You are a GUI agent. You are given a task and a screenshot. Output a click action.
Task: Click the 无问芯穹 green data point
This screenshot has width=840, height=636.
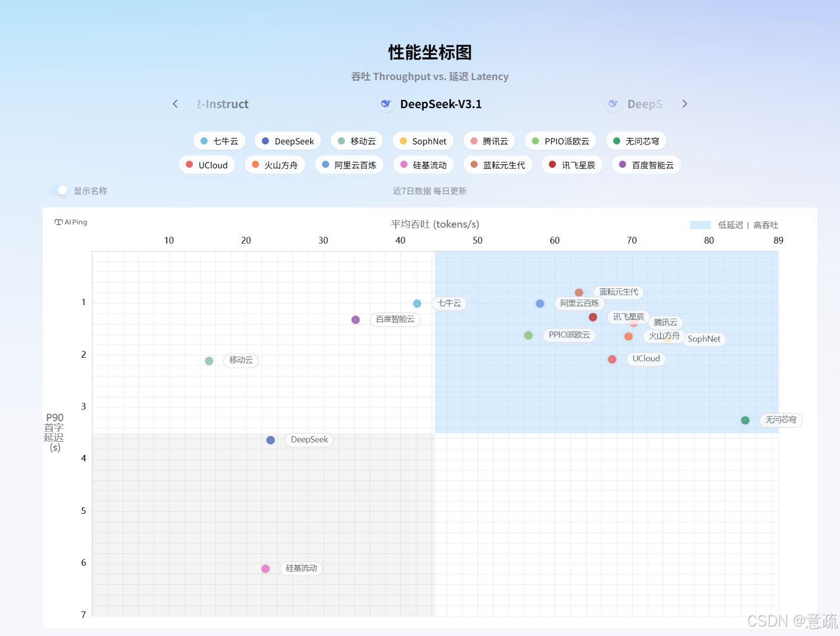(x=745, y=420)
